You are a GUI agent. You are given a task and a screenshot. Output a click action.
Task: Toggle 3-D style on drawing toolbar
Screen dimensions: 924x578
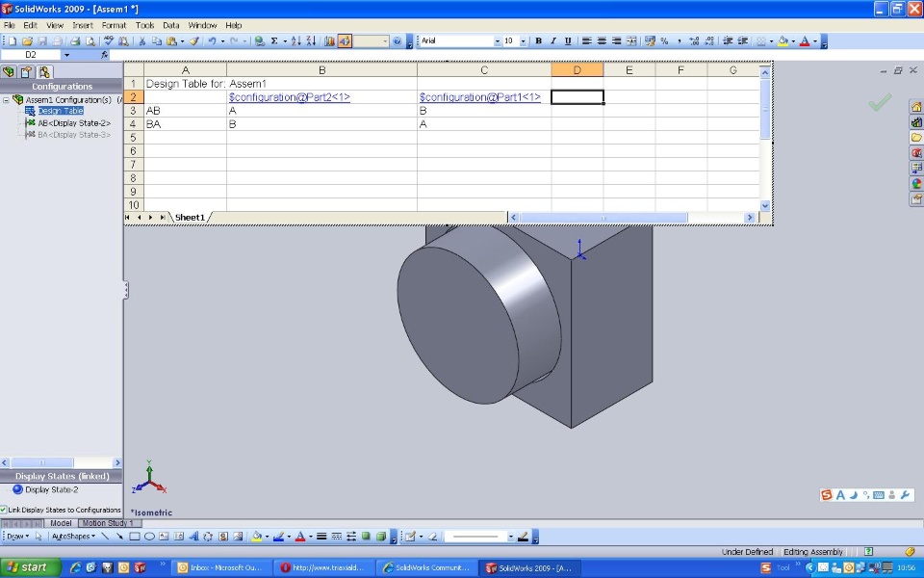(381, 537)
